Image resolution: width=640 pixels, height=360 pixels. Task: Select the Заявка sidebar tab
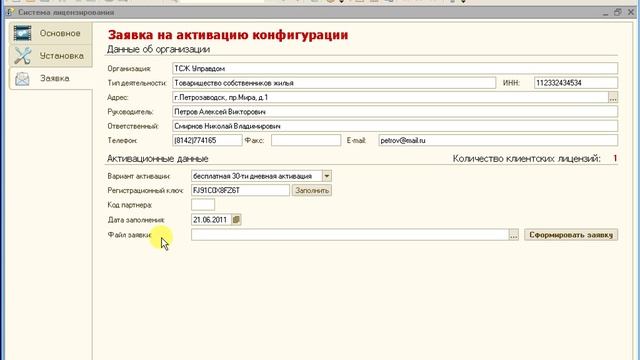pos(51,78)
